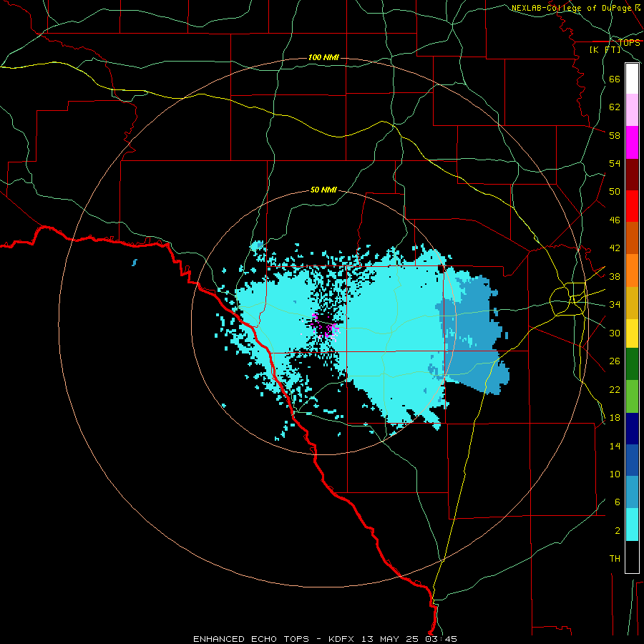
Task: Click the 18 value on the color scale
Action: pos(615,418)
